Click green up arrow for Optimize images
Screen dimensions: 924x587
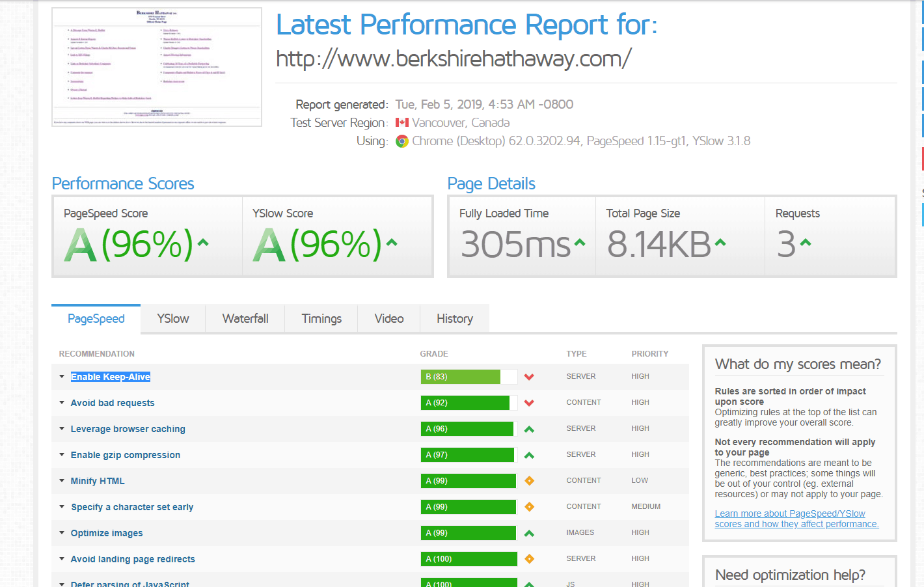(x=529, y=533)
